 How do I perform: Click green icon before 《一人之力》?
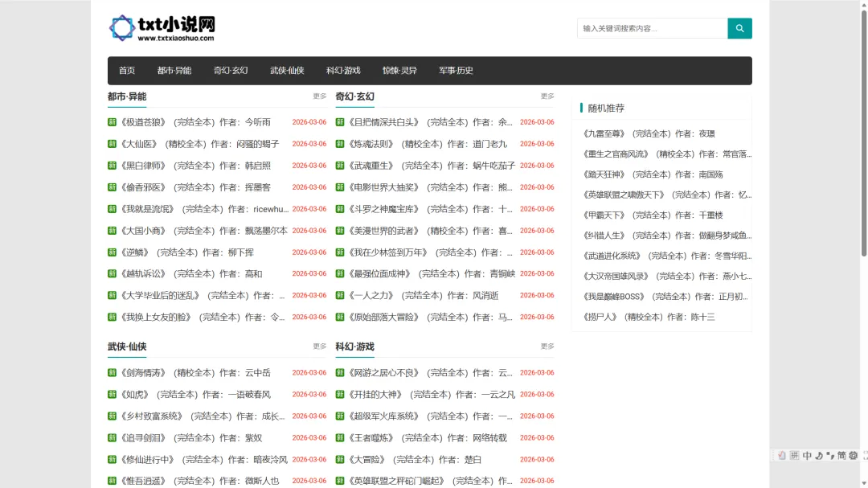click(340, 295)
